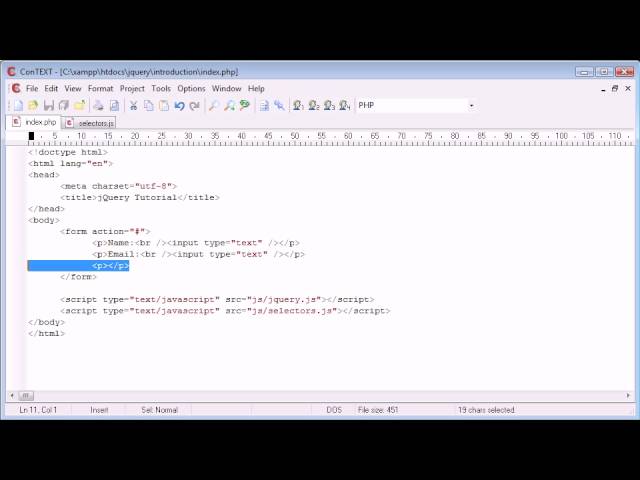Click the '<form action="#">' line

click(105, 231)
